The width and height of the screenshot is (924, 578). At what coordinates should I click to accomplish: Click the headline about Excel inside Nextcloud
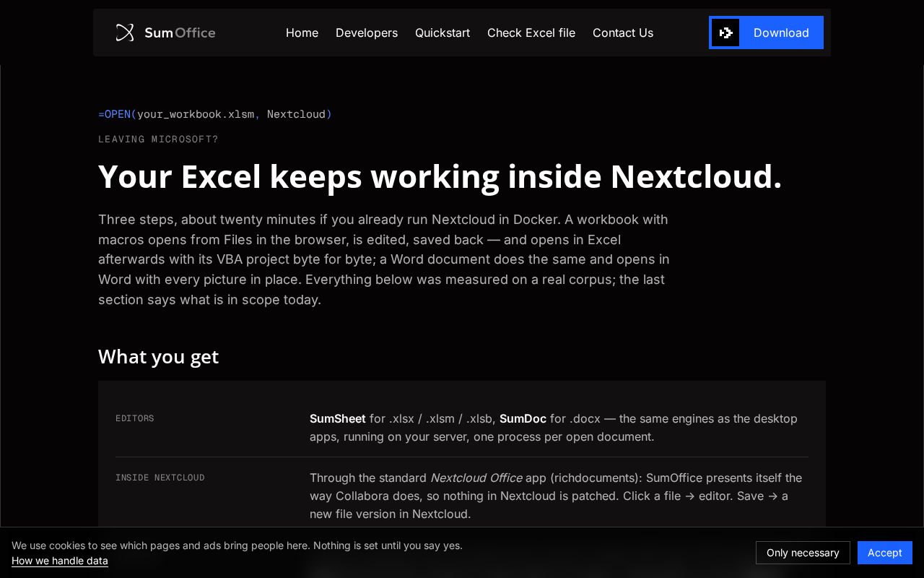click(440, 176)
